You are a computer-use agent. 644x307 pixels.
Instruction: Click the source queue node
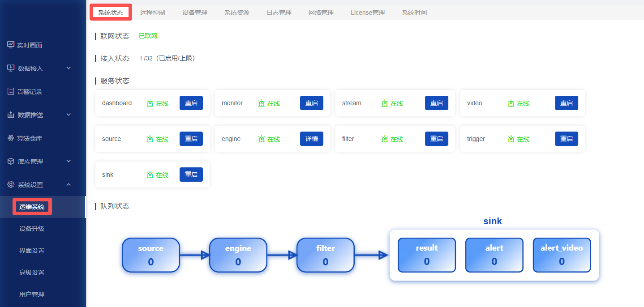pos(150,255)
